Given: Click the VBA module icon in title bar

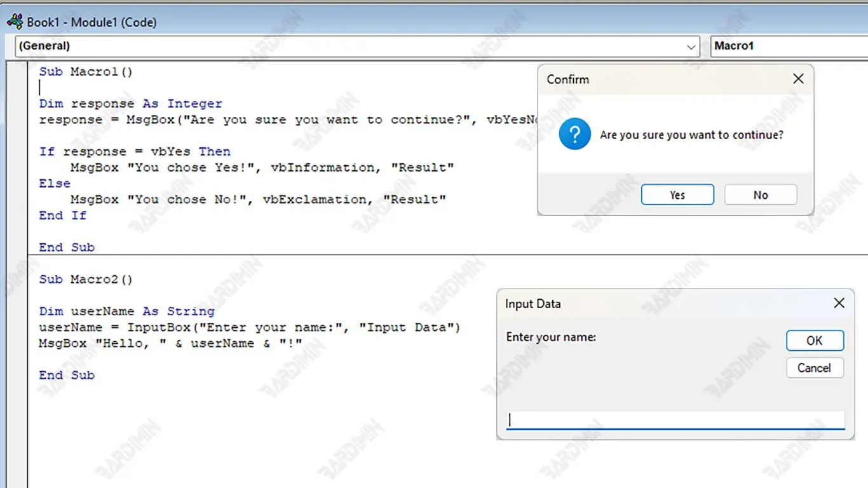Looking at the screenshot, I should pos(15,22).
